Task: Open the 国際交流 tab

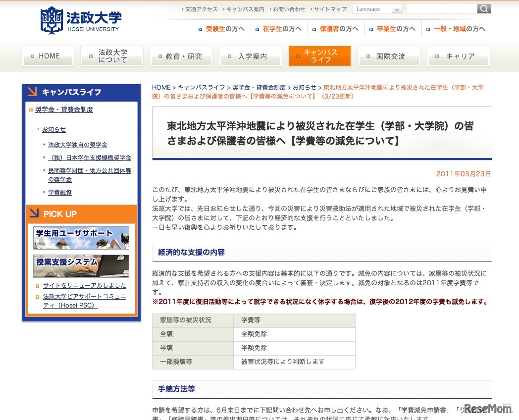Action: coord(389,56)
